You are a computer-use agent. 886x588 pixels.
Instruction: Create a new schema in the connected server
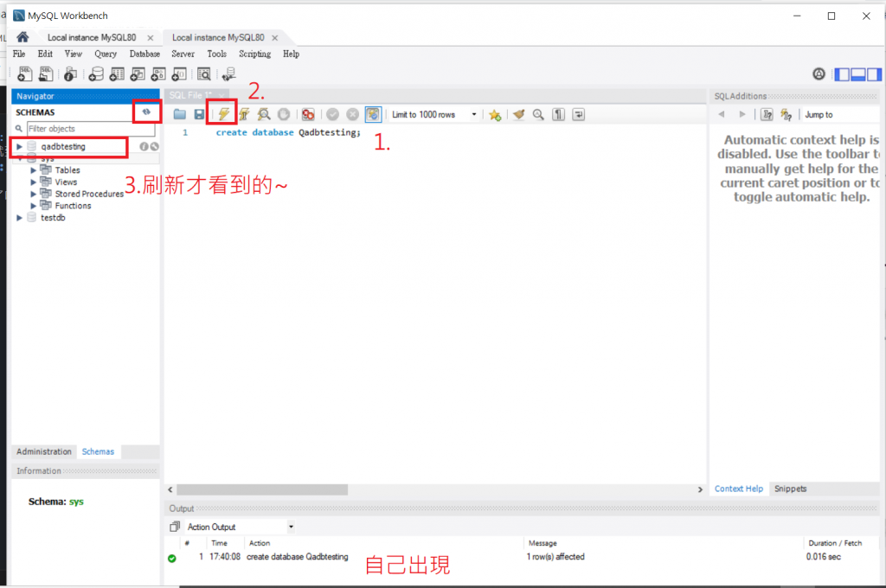96,74
